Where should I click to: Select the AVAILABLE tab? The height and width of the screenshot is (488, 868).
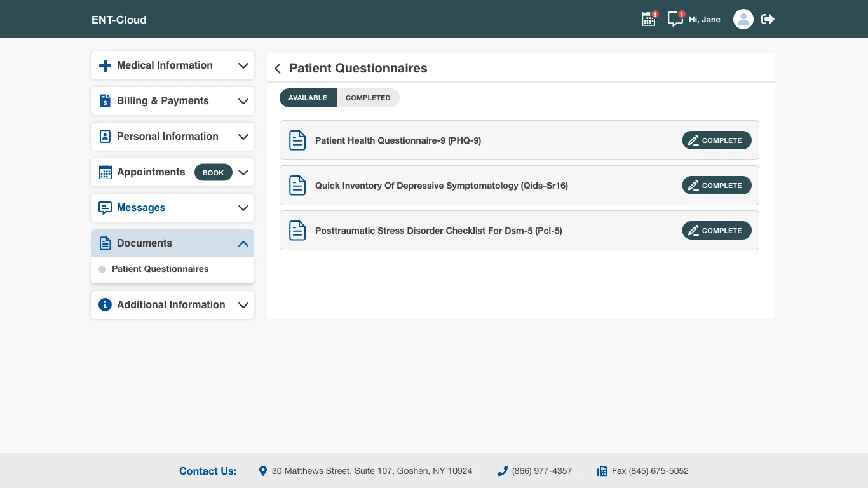[308, 98]
